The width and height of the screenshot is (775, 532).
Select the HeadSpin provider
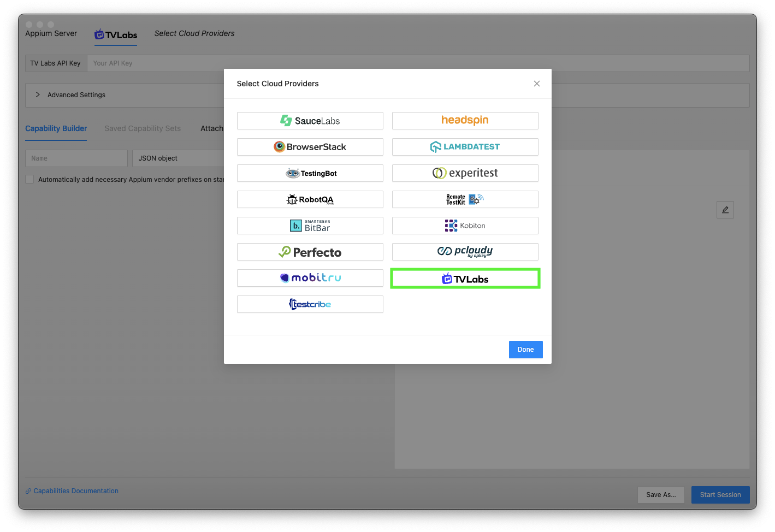pos(465,121)
